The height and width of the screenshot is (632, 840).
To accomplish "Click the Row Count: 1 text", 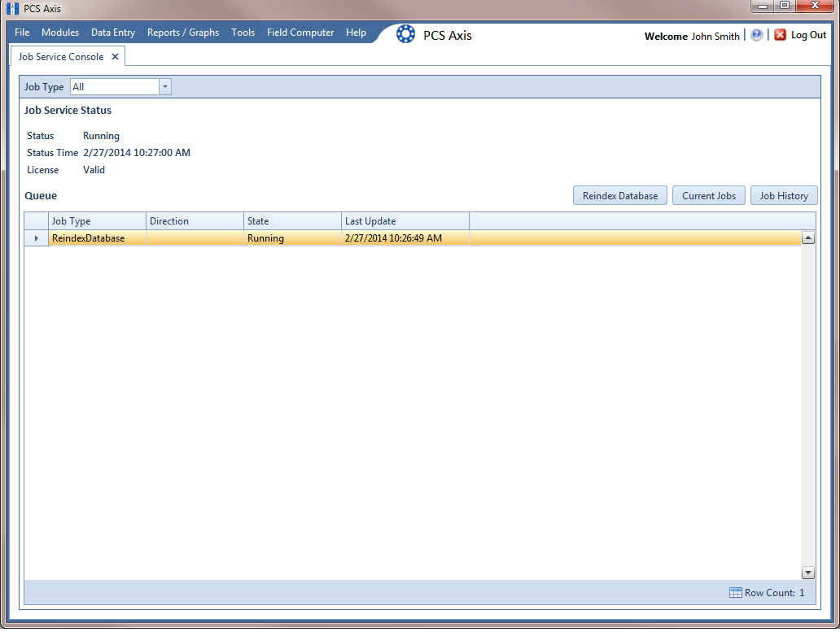I will (774, 592).
